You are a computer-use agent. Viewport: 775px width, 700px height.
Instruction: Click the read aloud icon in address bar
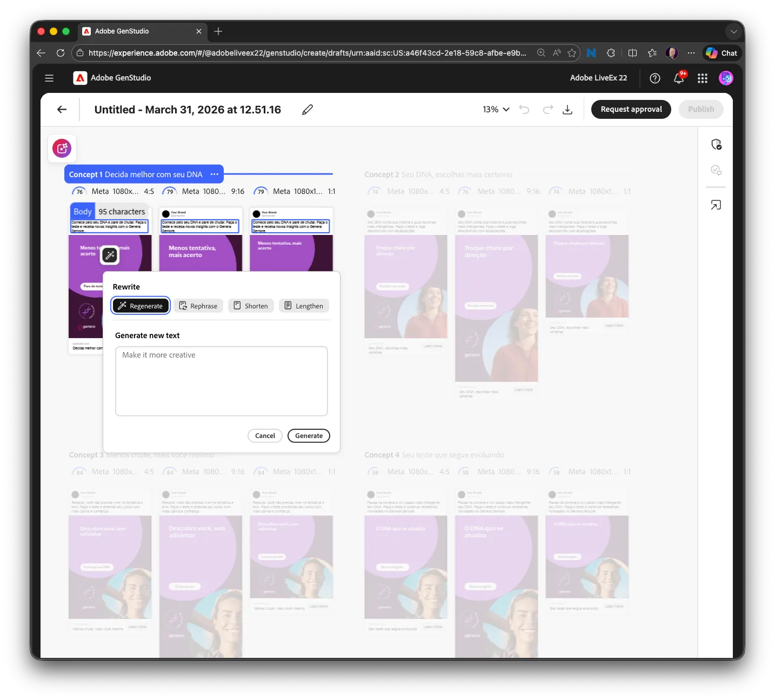[557, 53]
